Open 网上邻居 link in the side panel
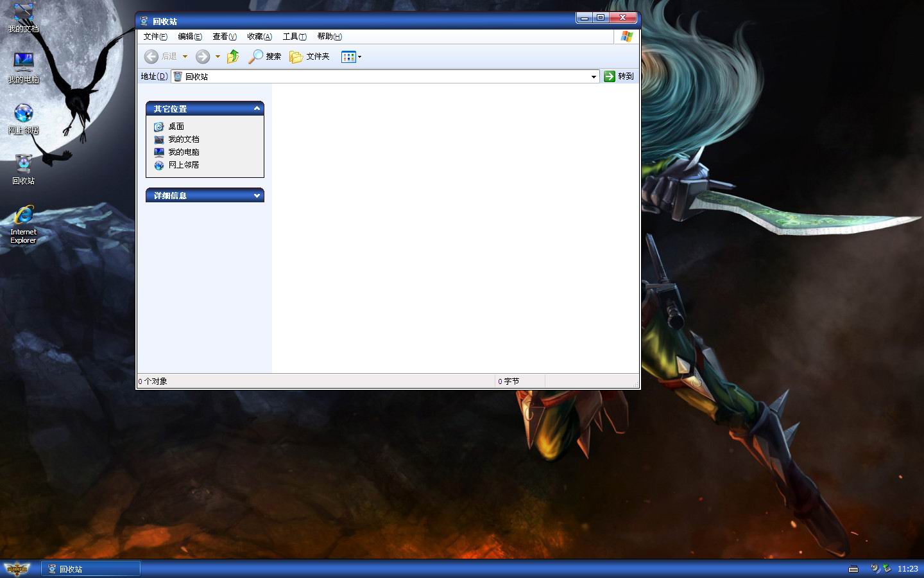Viewport: 924px width, 578px height. pos(184,165)
